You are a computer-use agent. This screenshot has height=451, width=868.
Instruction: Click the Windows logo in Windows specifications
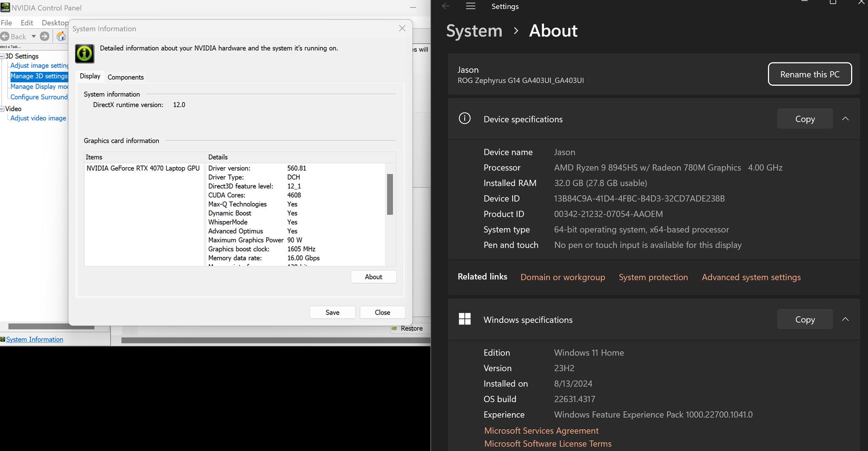464,319
